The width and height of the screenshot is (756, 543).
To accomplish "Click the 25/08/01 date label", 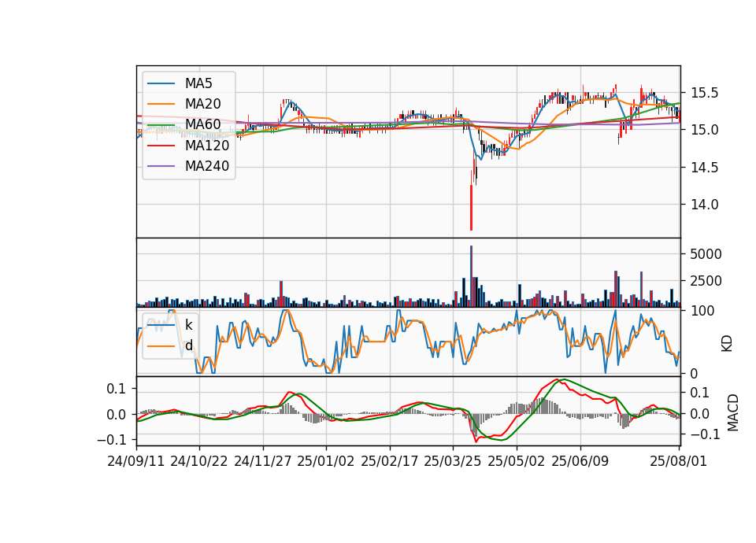I will (679, 461).
